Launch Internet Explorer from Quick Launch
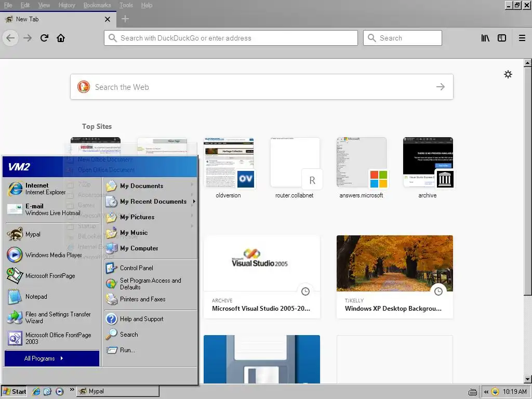 [x=36, y=392]
